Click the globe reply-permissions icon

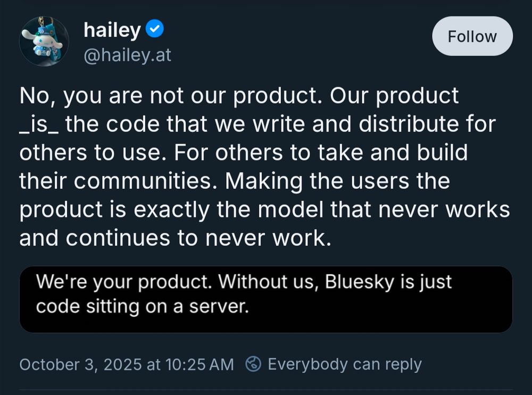pos(254,364)
